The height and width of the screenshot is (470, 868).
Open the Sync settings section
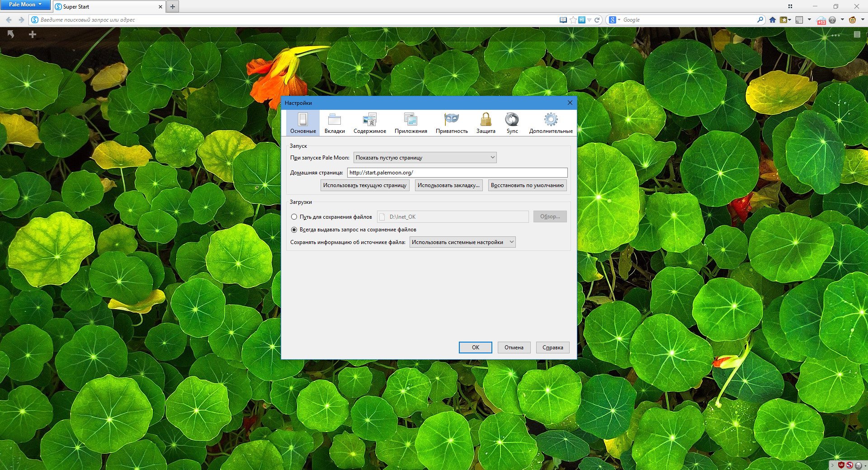[512, 123]
